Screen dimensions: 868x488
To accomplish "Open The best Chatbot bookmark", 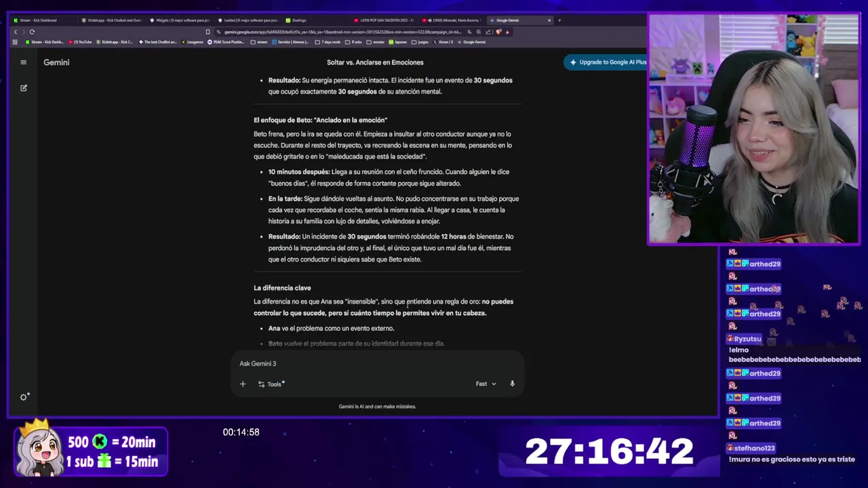I will click(158, 42).
